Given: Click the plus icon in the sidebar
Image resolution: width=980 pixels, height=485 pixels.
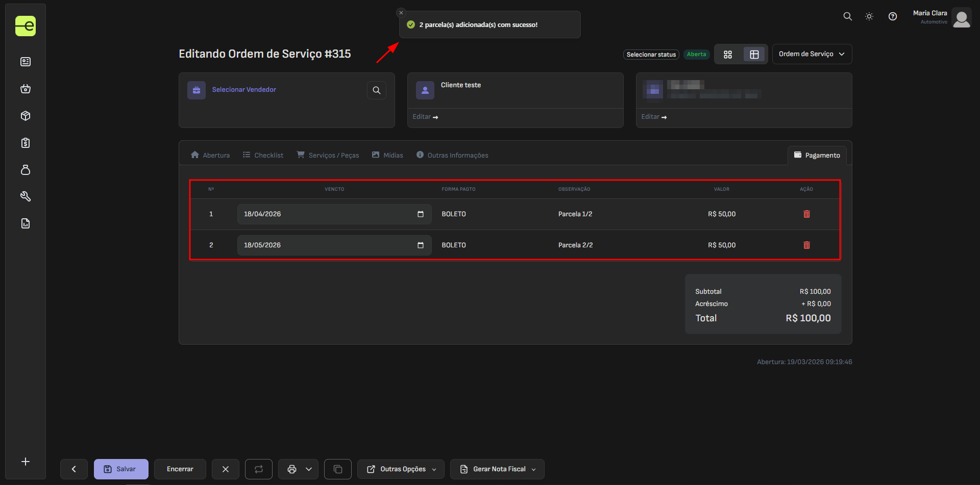Looking at the screenshot, I should click(26, 462).
